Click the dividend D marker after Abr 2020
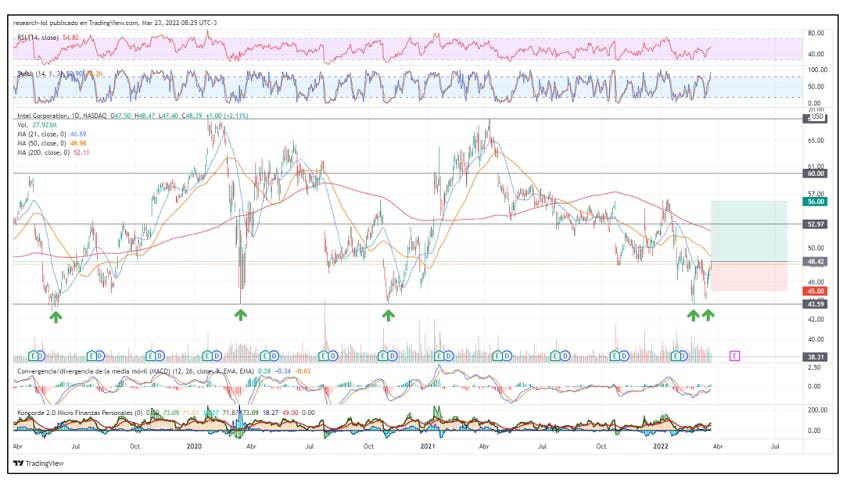 tap(274, 356)
